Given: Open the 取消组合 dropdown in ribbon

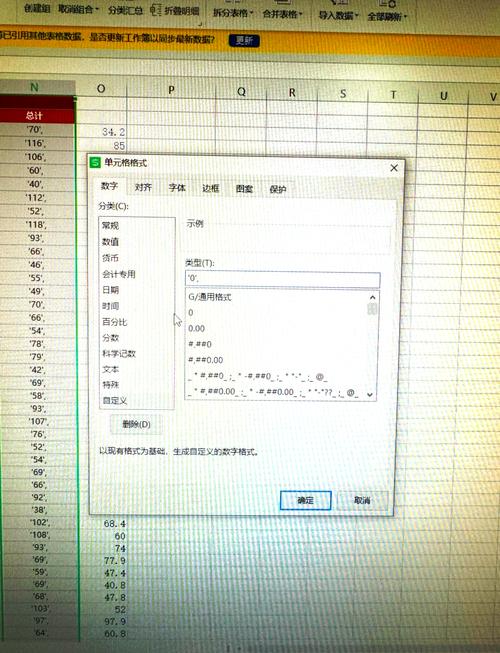Looking at the screenshot, I should 78,9.
